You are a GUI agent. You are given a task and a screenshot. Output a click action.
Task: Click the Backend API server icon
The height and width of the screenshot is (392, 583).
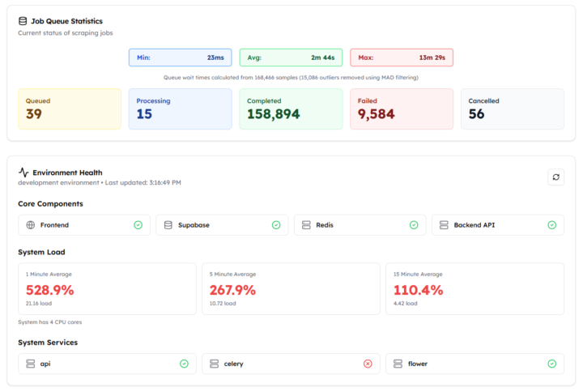pos(444,225)
